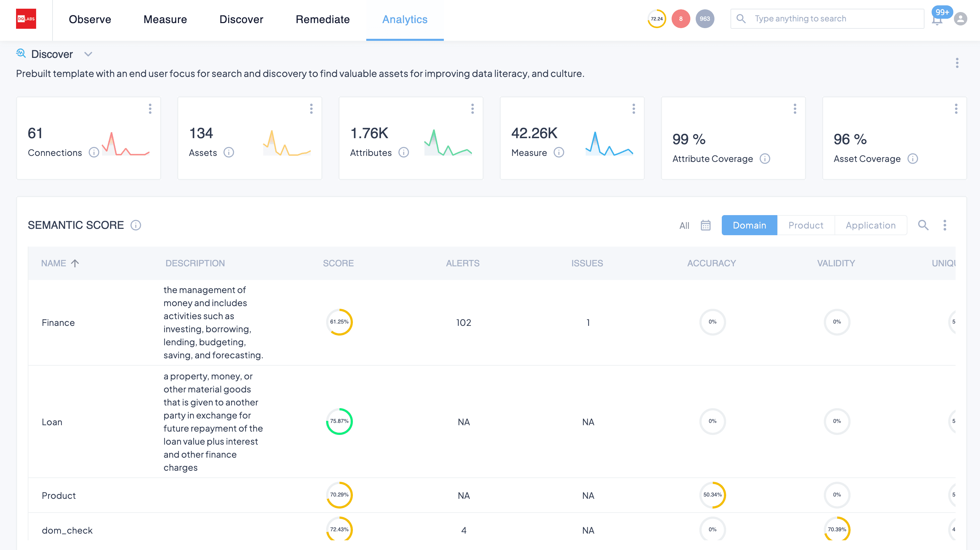Screen dimensions: 980x550
Task: Click the search magnifier in the Semantic Score panel
Action: pos(923,225)
